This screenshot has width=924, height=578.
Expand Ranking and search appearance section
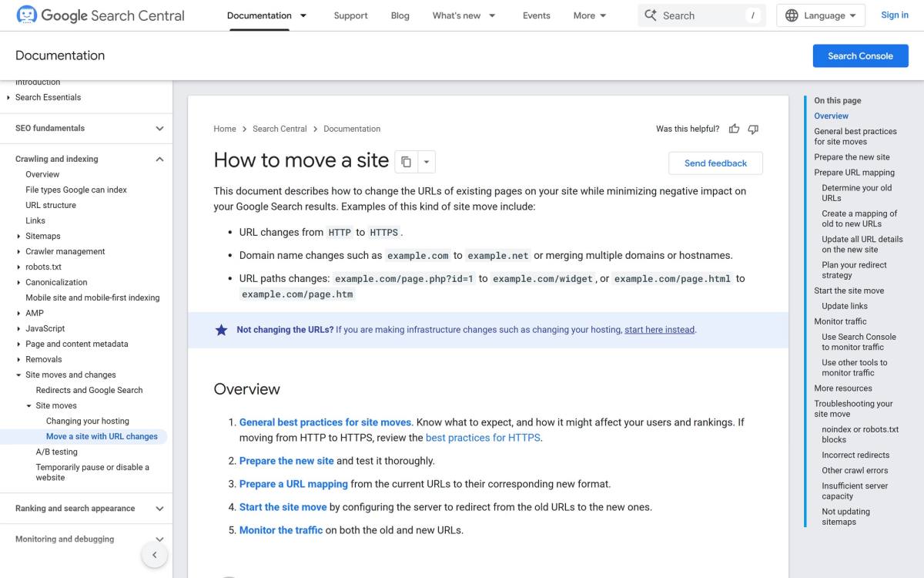(159, 509)
